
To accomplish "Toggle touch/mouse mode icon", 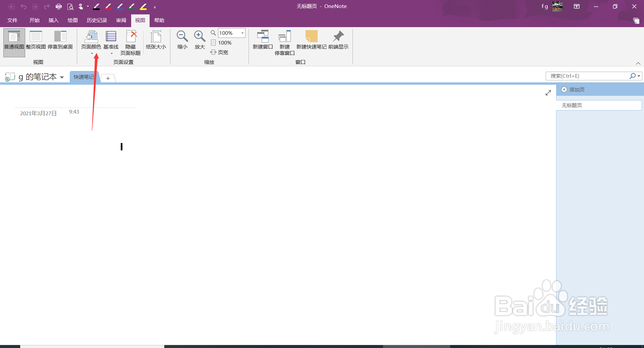I will (81, 6).
